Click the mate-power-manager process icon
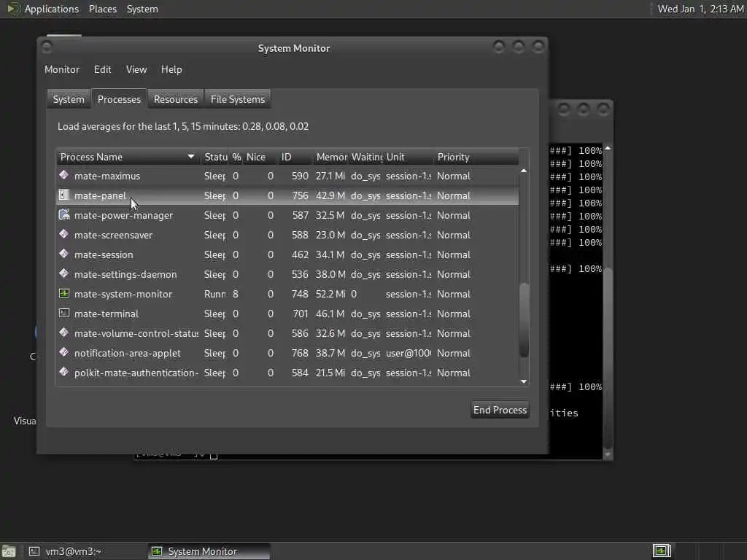 64,215
